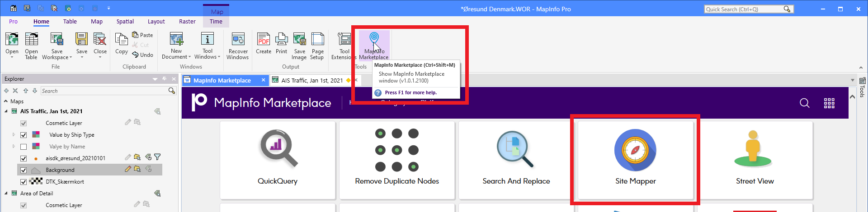Click the Print icon
This screenshot has height=212, width=868.
coord(281,39)
